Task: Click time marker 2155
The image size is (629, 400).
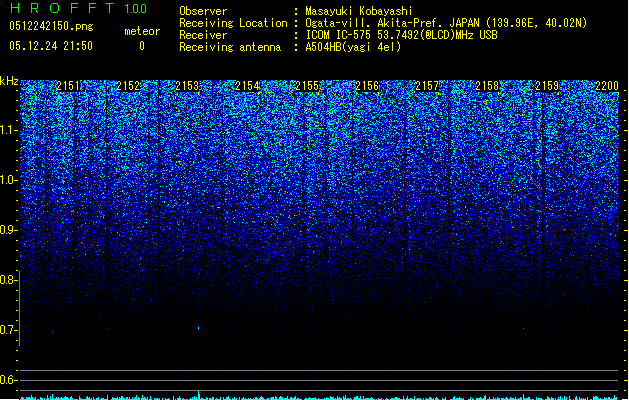Action: pos(307,86)
